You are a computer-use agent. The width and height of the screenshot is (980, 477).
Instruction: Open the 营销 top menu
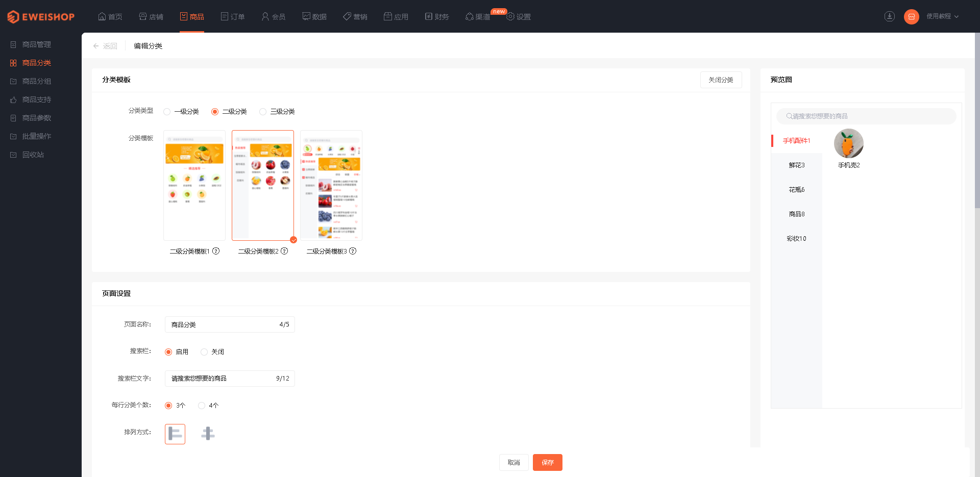[355, 17]
